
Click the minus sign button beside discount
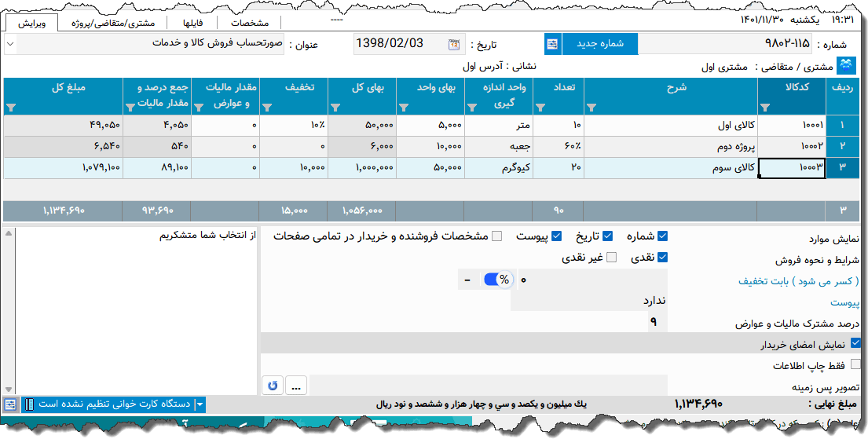(467, 280)
